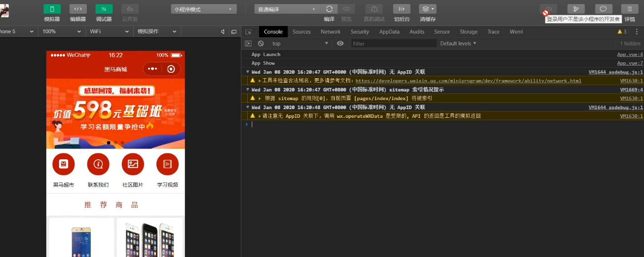Open the devtools more options (three dots) menu
This screenshot has width=644, height=257.
(x=636, y=32)
